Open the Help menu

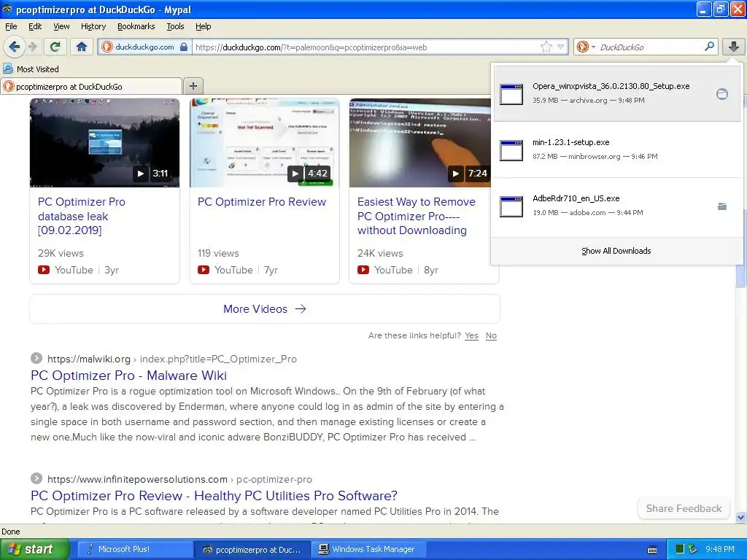(x=203, y=26)
